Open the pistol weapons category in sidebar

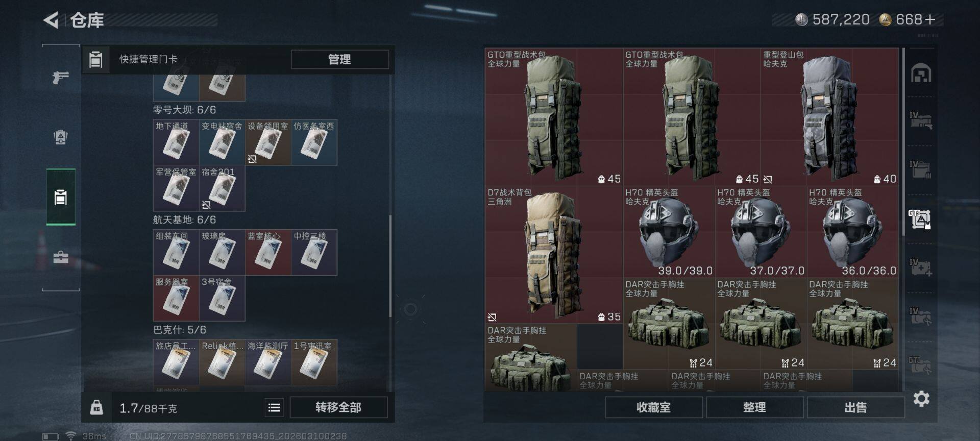tap(61, 77)
